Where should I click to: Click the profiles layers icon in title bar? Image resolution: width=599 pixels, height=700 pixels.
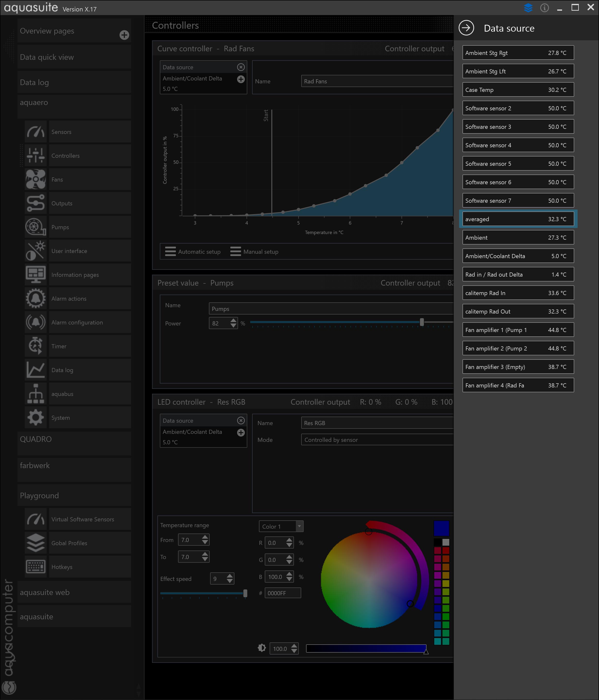[528, 8]
